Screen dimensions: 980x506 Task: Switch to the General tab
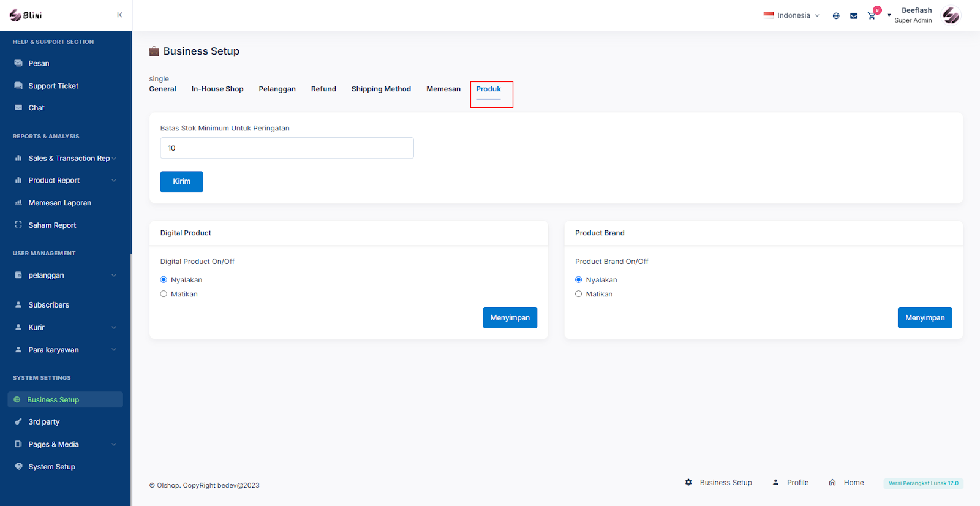(163, 89)
